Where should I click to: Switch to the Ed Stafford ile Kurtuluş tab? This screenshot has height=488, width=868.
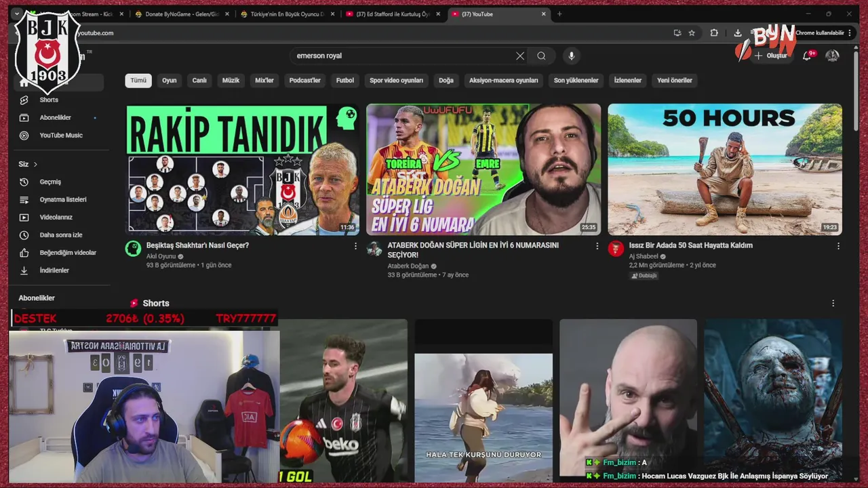pyautogui.click(x=393, y=14)
